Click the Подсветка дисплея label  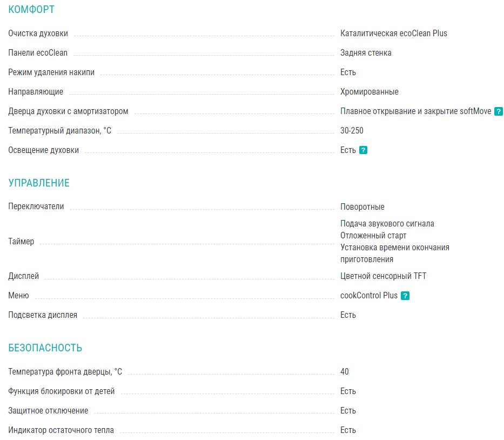pos(43,315)
